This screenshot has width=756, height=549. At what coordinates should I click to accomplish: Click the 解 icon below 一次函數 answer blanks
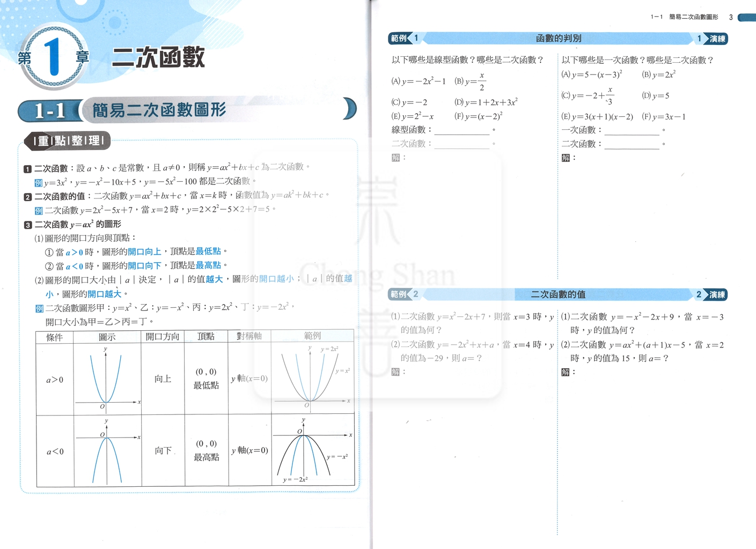(566, 158)
